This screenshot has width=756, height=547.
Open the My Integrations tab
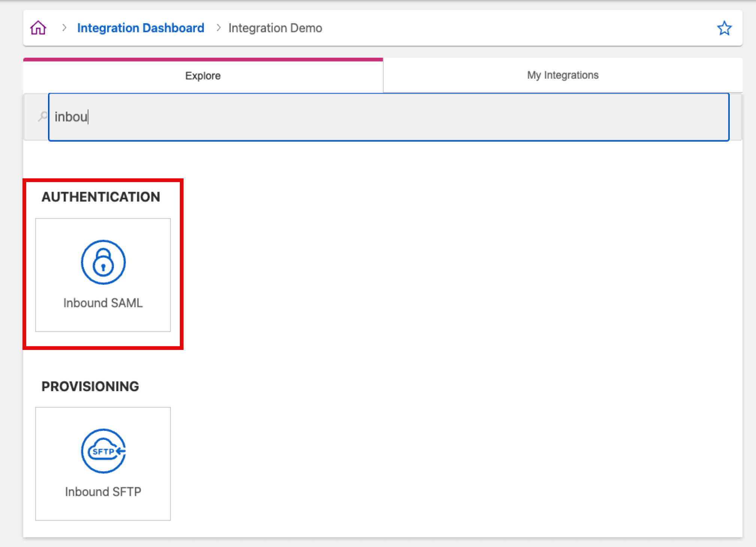[x=563, y=75]
